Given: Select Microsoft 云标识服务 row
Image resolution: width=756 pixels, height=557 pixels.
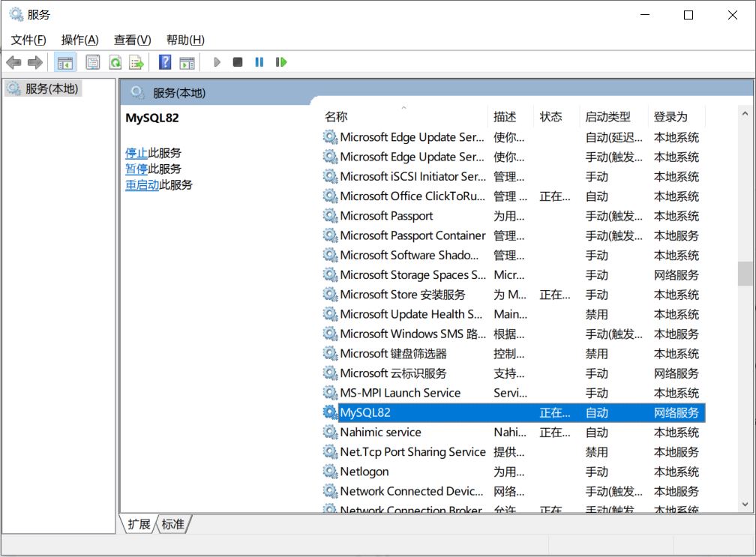Looking at the screenshot, I should coord(514,373).
